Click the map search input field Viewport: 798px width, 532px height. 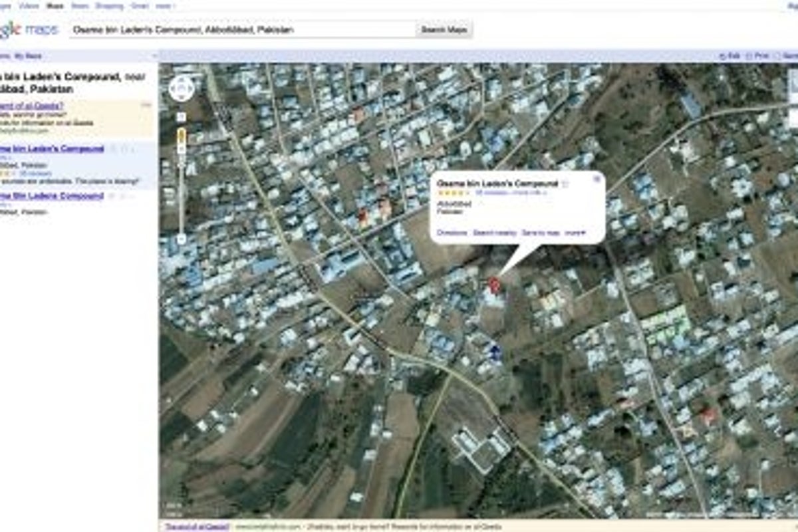242,30
